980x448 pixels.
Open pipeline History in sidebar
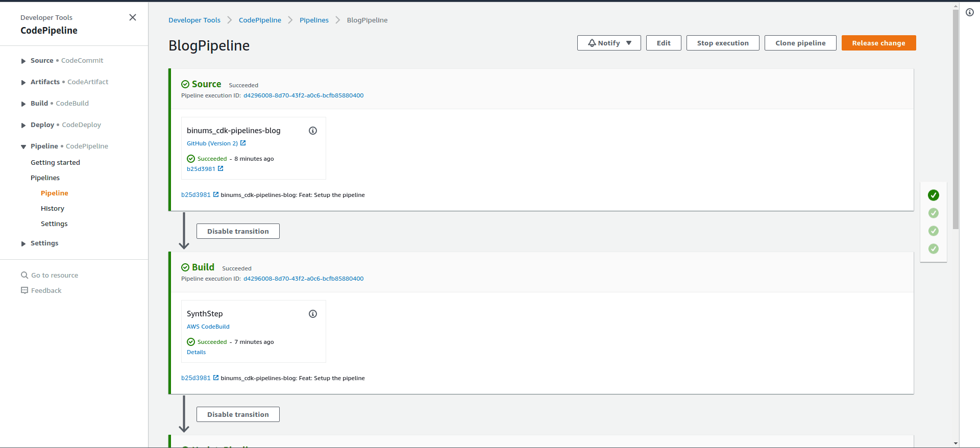pos(53,208)
